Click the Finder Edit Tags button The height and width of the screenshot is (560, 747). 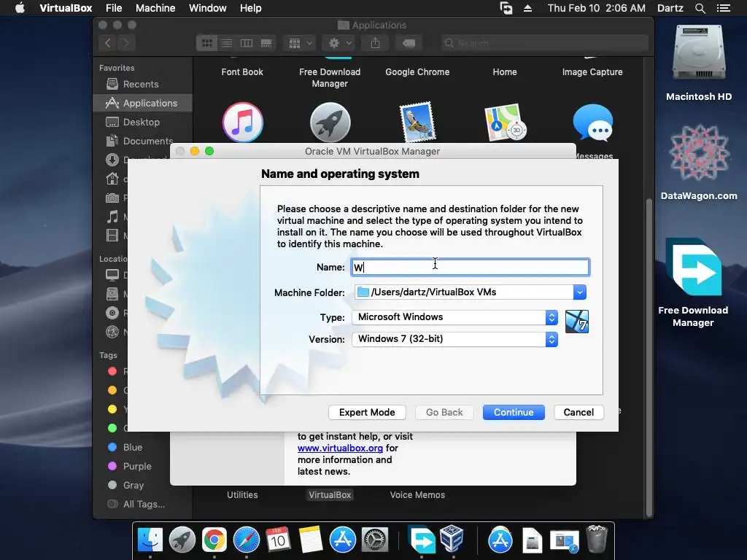click(x=409, y=43)
